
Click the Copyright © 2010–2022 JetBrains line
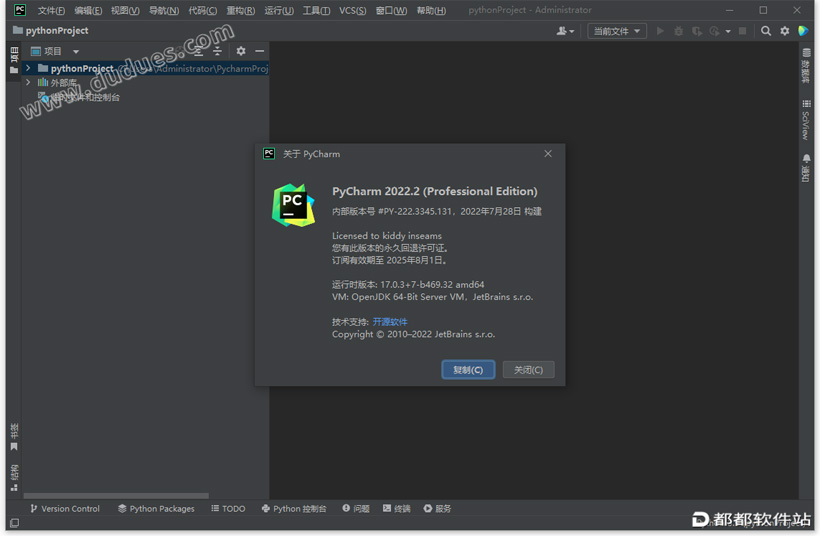point(413,334)
